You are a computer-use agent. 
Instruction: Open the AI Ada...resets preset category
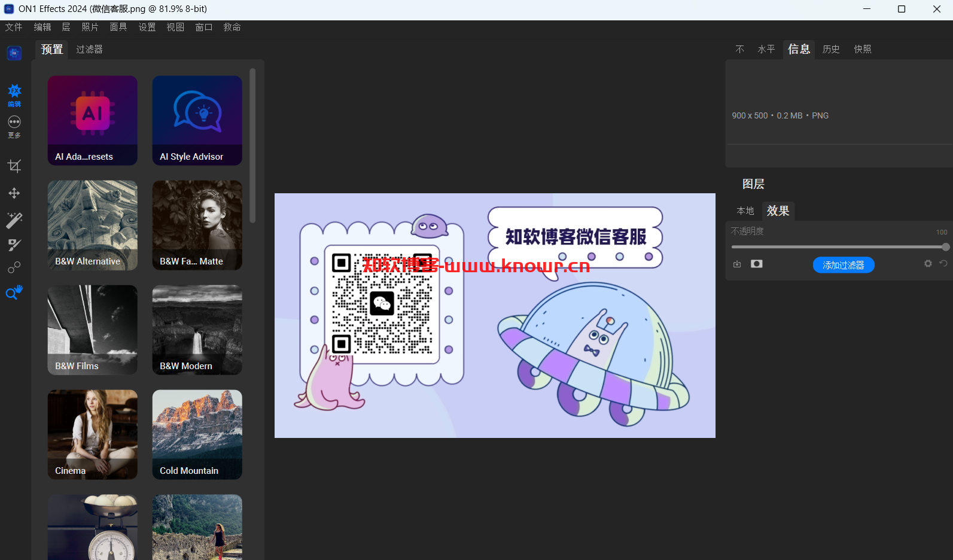click(x=93, y=120)
